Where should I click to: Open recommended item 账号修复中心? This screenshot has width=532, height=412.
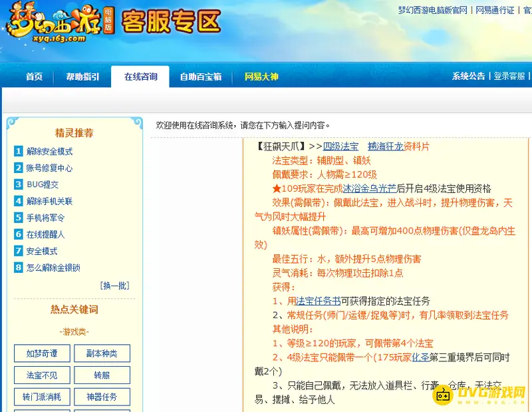[49, 168]
